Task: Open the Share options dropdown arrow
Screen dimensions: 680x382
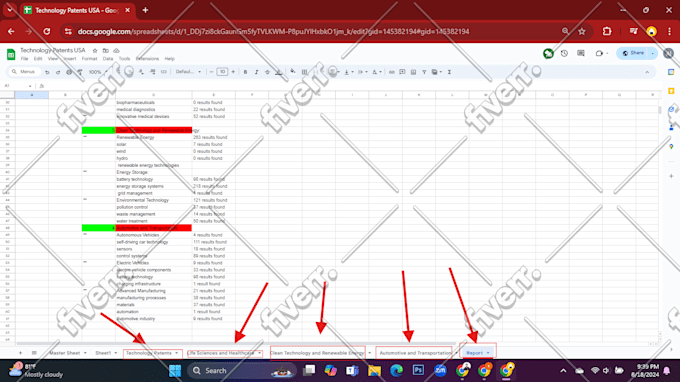Action: click(x=652, y=53)
